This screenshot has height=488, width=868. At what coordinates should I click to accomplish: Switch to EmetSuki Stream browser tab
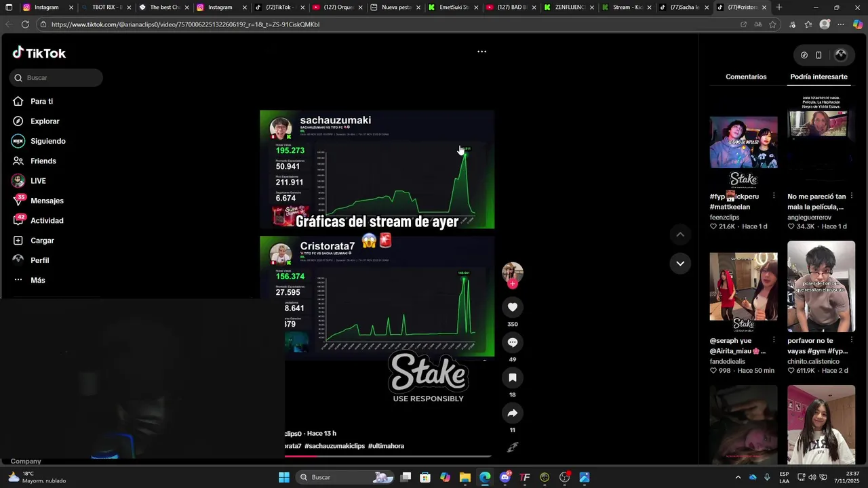(452, 7)
